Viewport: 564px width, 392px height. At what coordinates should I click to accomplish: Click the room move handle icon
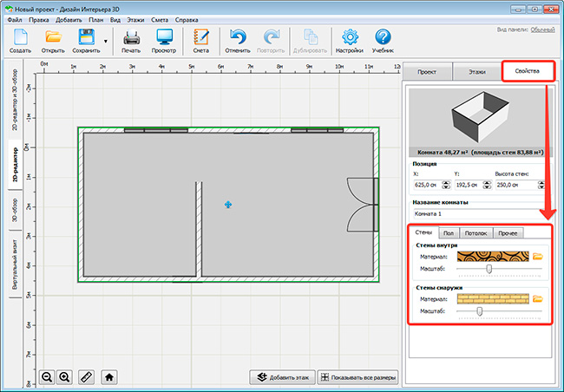228,205
